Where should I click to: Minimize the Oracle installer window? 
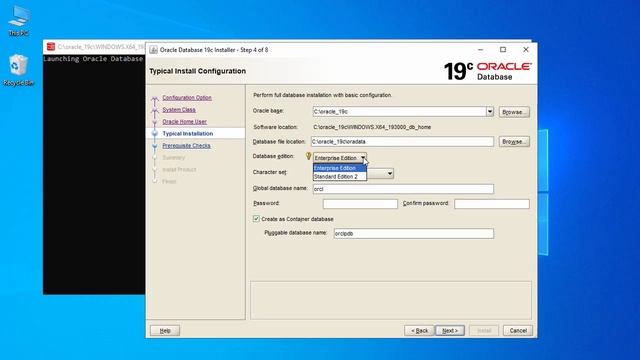pyautogui.click(x=480, y=49)
